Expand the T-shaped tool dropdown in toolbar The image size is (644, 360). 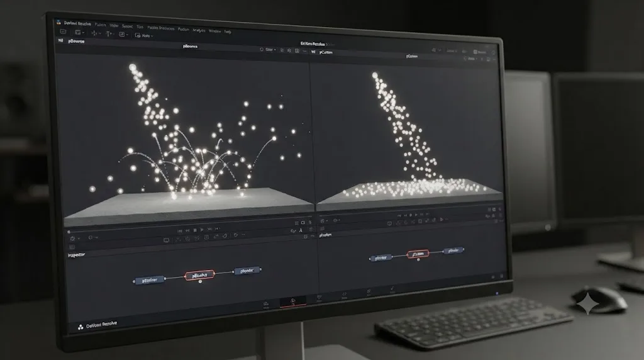point(110,34)
